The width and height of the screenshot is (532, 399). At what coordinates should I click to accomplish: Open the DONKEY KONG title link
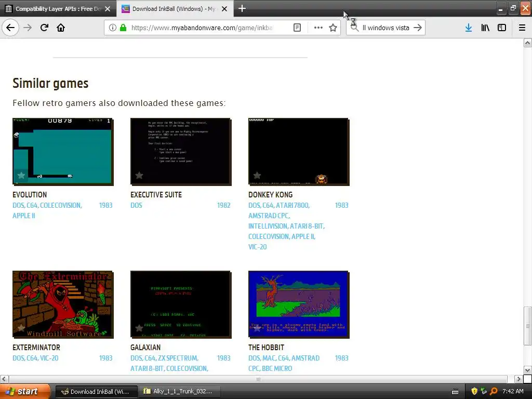(270, 195)
